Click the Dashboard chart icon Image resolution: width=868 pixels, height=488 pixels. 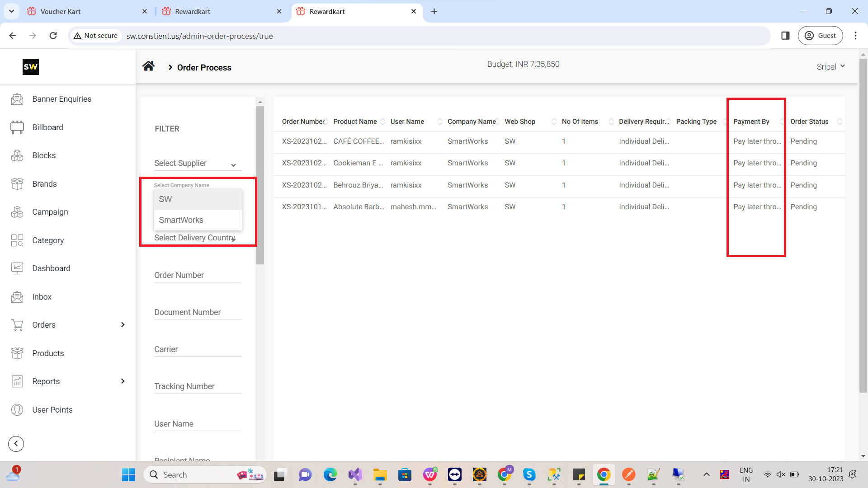(x=17, y=268)
